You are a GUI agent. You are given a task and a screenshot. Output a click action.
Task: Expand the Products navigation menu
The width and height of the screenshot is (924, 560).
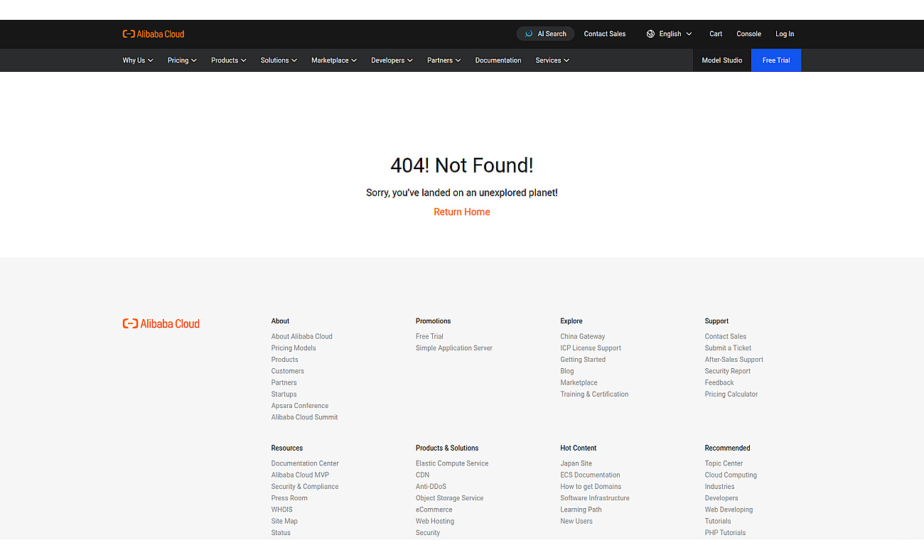point(229,60)
